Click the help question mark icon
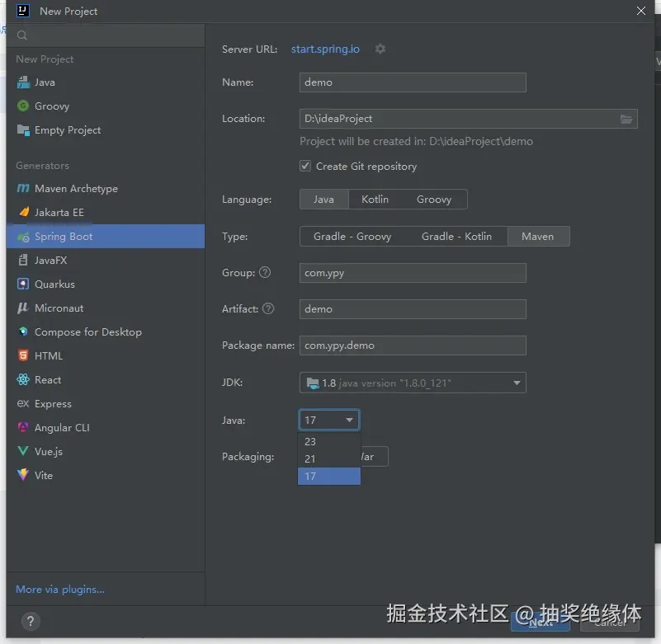This screenshot has height=644, width=661. (31, 622)
